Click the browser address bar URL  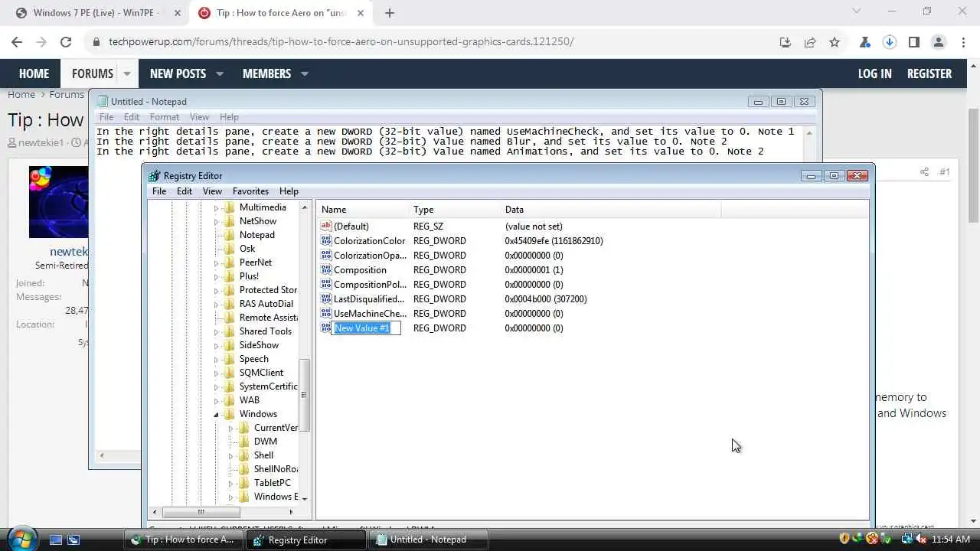coord(341,42)
